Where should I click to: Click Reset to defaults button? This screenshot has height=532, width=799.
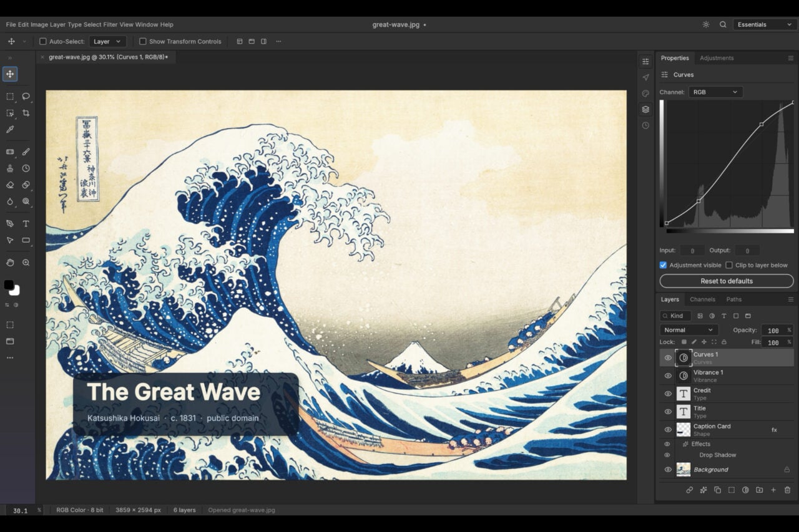point(727,281)
